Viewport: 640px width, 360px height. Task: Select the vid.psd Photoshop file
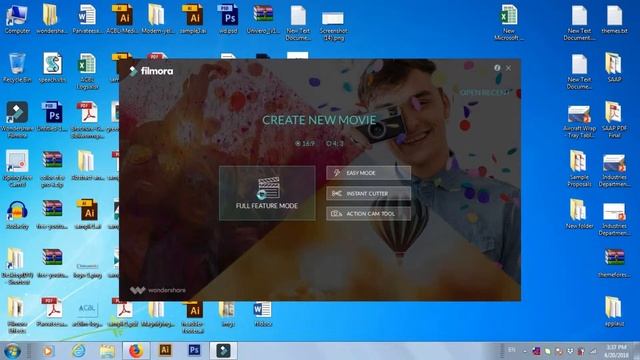coord(229,19)
